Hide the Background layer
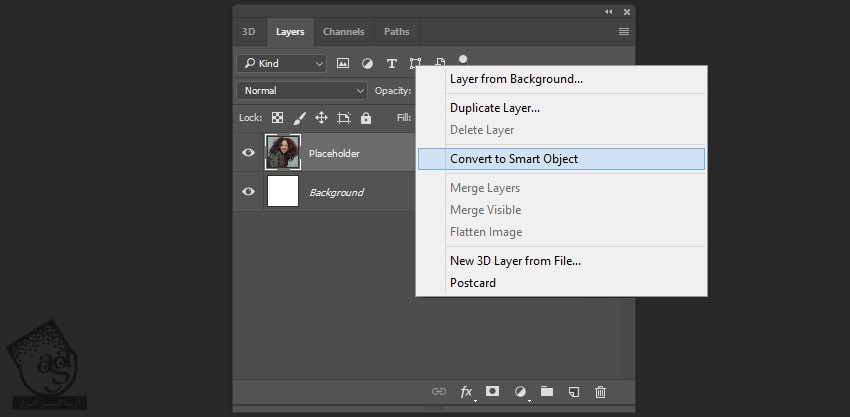 point(248,191)
